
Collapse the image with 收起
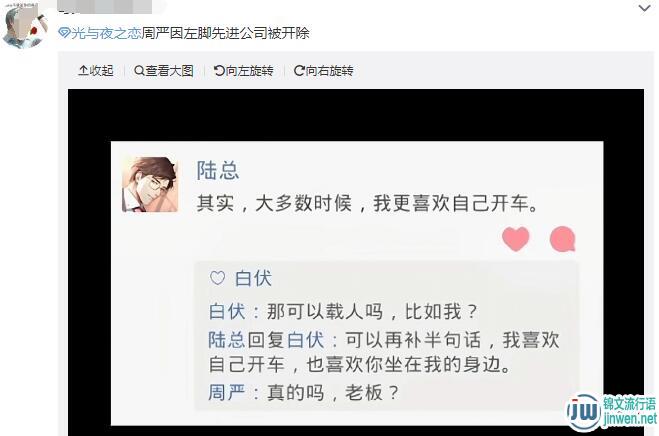96,71
